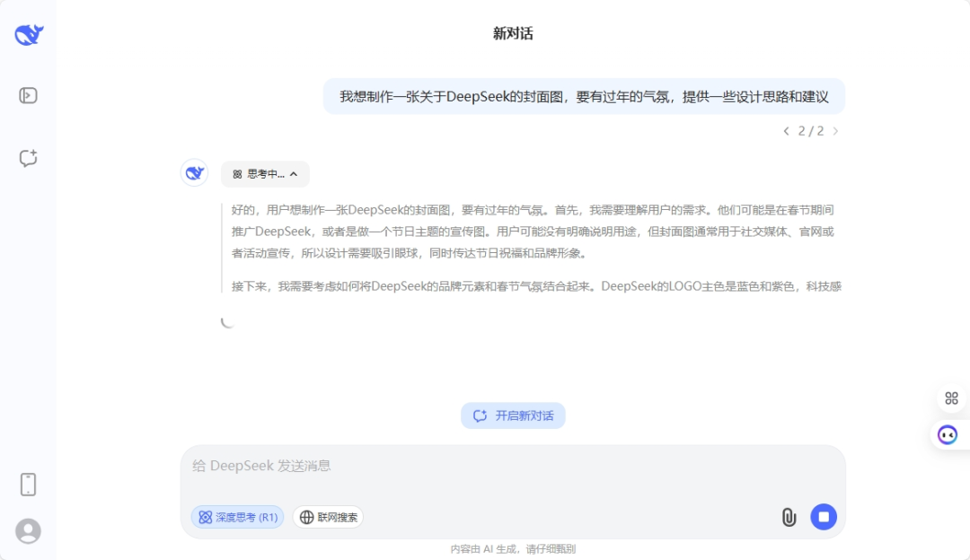Screen dimensions: 970x560
Task: Go to next response with right arrow
Action: (x=836, y=131)
